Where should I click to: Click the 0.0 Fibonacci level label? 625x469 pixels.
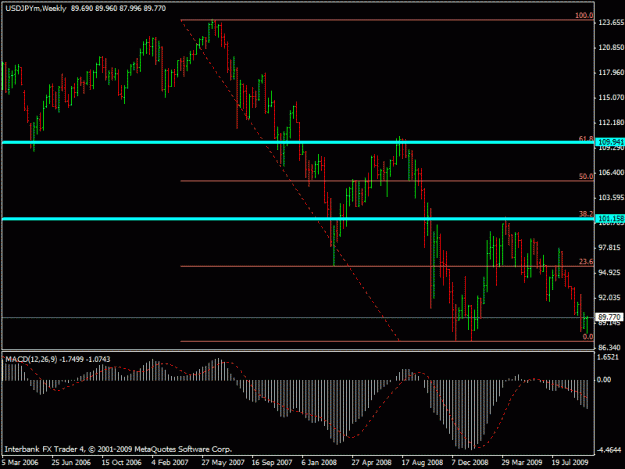pyautogui.click(x=588, y=337)
